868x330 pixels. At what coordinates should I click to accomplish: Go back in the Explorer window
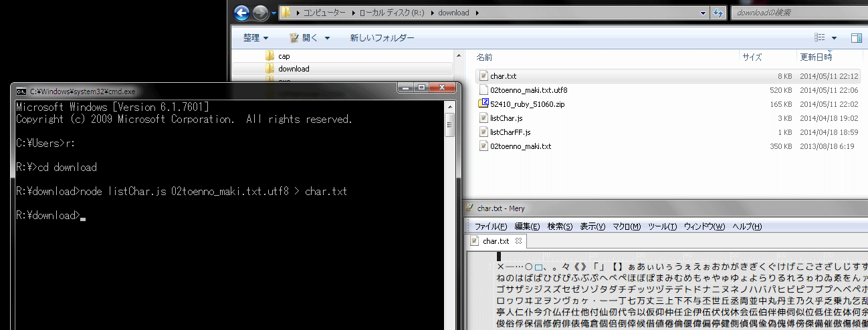coord(242,13)
